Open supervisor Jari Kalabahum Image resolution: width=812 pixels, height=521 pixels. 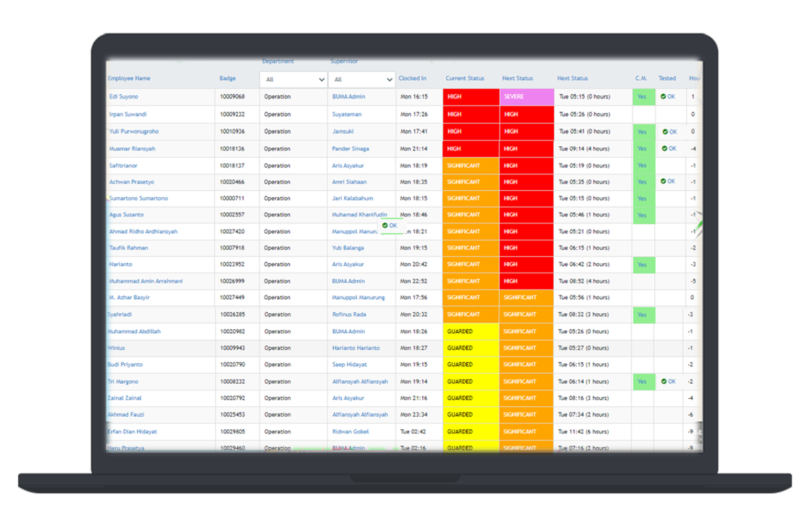(353, 198)
